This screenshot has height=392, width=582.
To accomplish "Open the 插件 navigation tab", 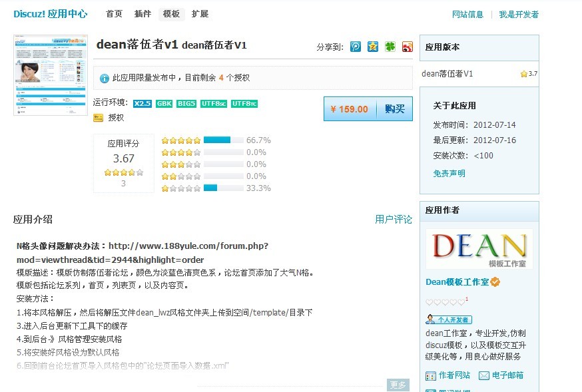I will pos(143,14).
